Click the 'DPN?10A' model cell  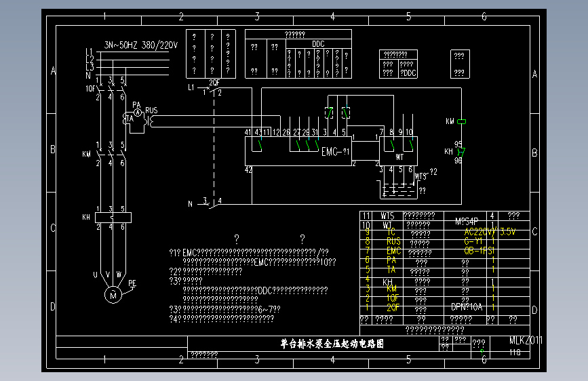[467, 307]
